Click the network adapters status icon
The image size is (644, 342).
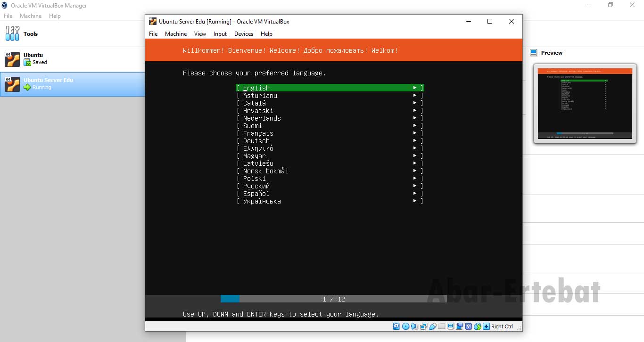coord(423,326)
